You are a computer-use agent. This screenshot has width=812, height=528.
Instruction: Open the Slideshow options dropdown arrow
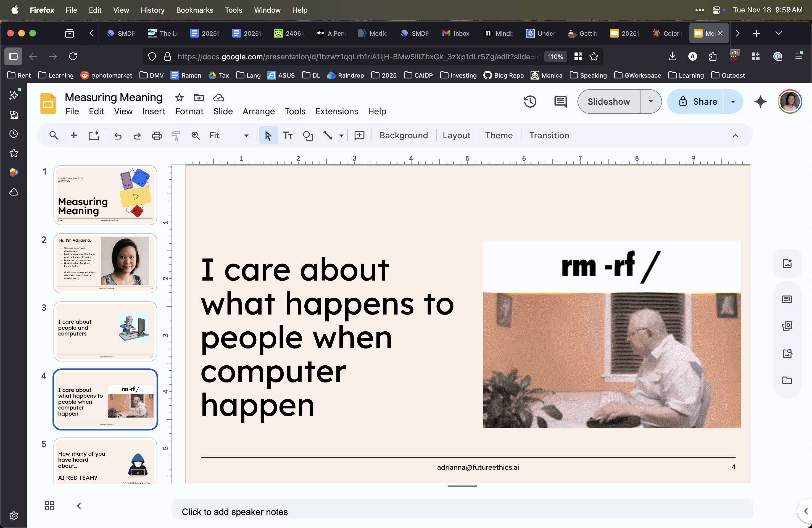pyautogui.click(x=650, y=101)
